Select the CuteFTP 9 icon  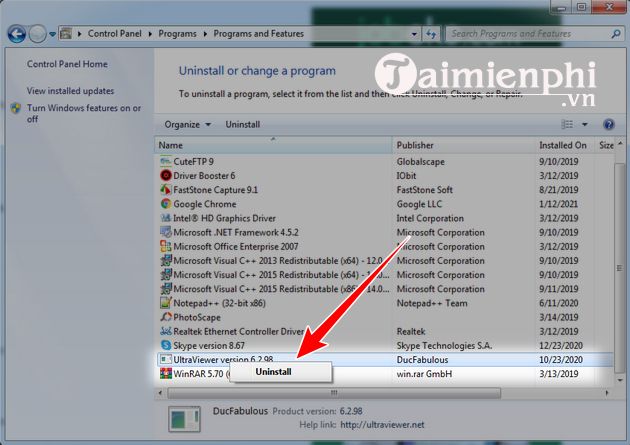click(x=166, y=161)
